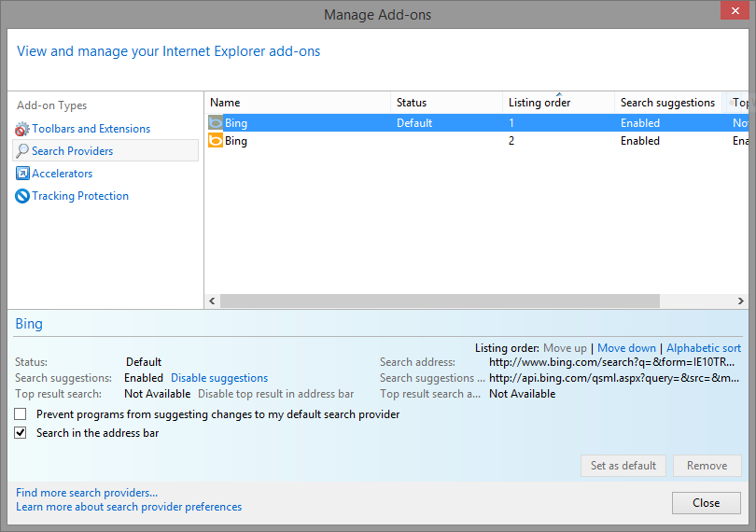
Task: Click the Search Providers magnifier icon
Action: [22, 151]
